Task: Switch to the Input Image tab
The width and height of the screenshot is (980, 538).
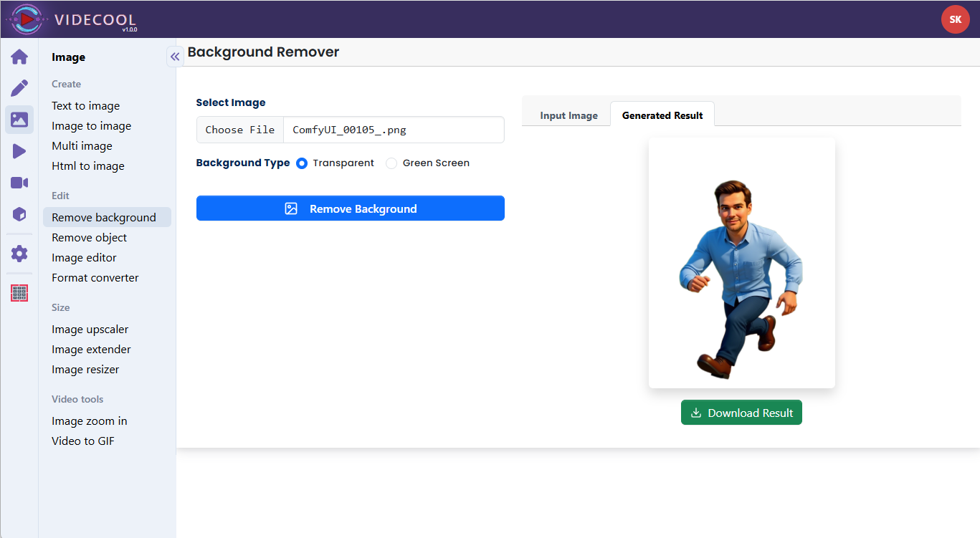Action: [x=569, y=115]
